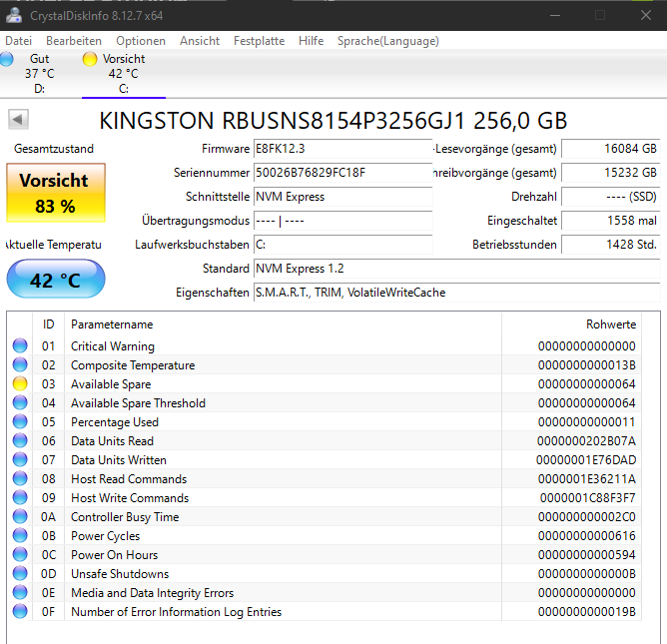The height and width of the screenshot is (644, 667).
Task: Open the Sprache(Language) menu
Action: click(388, 41)
